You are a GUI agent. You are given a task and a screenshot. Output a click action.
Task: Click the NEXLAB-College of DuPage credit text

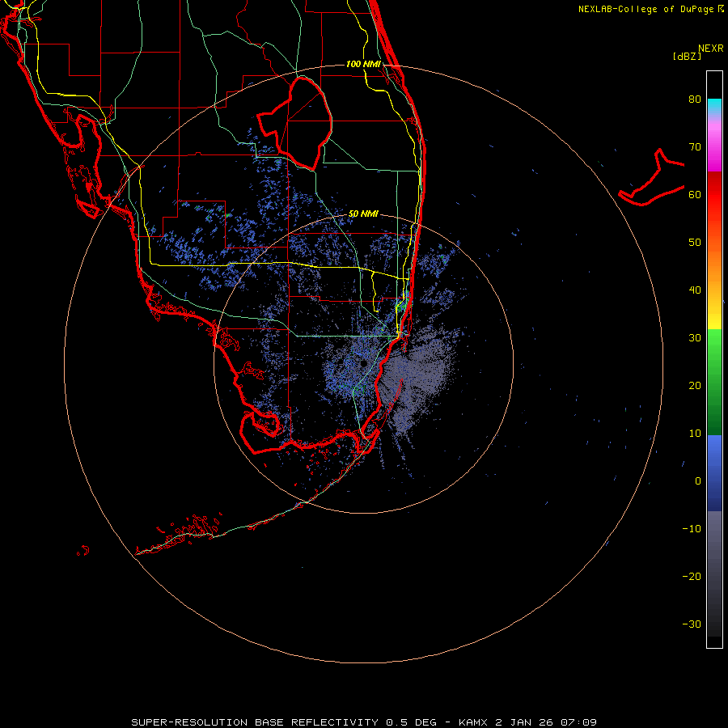coord(645,9)
